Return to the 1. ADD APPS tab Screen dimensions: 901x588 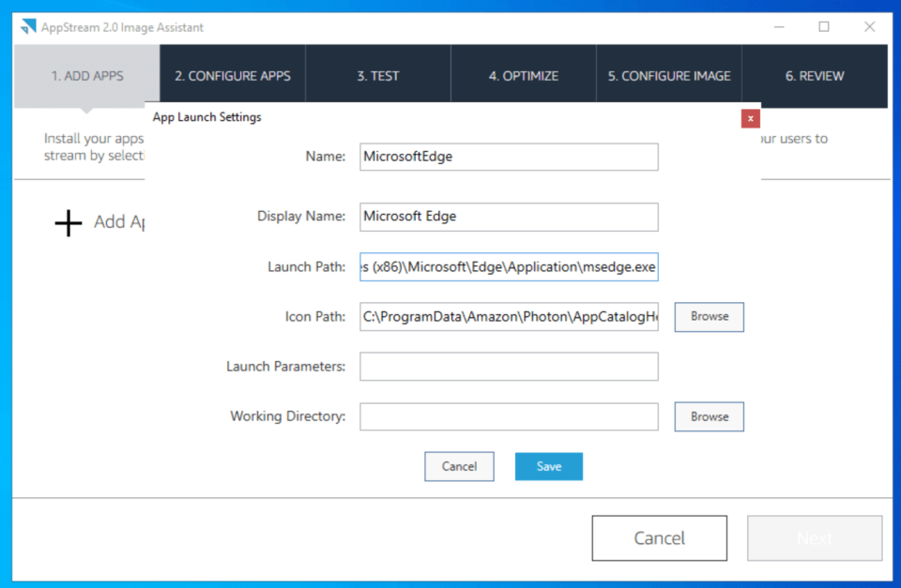87,75
